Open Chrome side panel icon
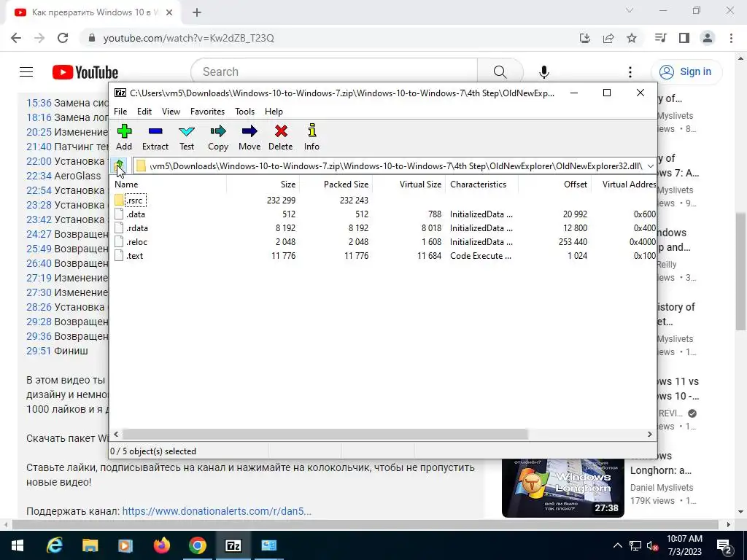 [x=684, y=38]
